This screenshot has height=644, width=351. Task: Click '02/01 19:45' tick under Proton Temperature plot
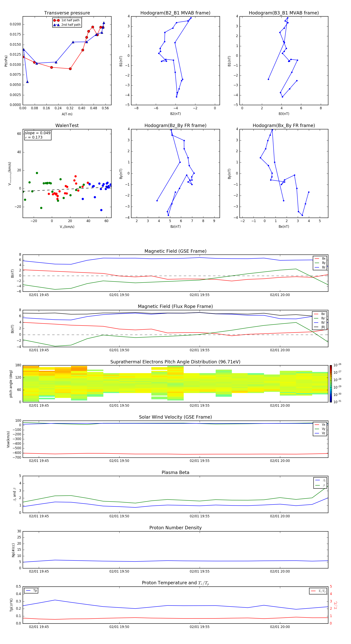[39, 627]
